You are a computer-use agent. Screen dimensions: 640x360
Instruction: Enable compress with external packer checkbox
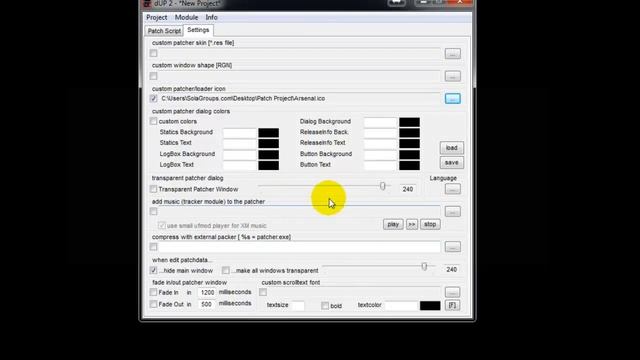tap(153, 247)
